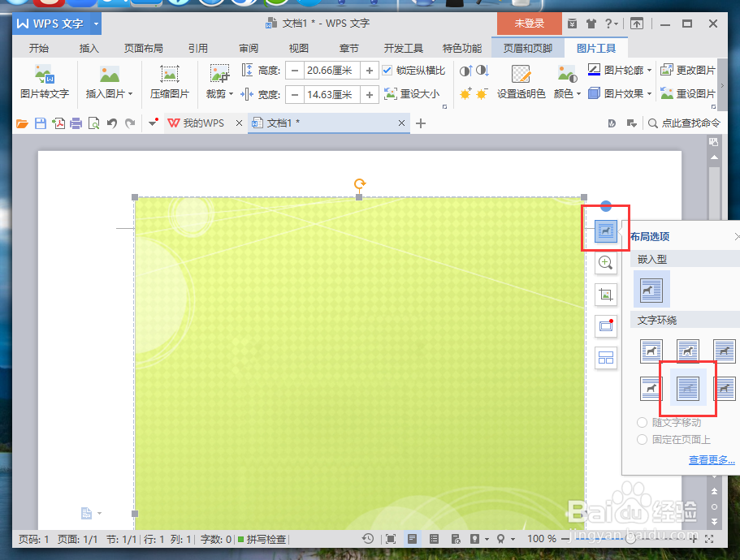Viewport: 740px width, 560px height.
Task: Open the 更改图片 function
Action: click(x=693, y=71)
